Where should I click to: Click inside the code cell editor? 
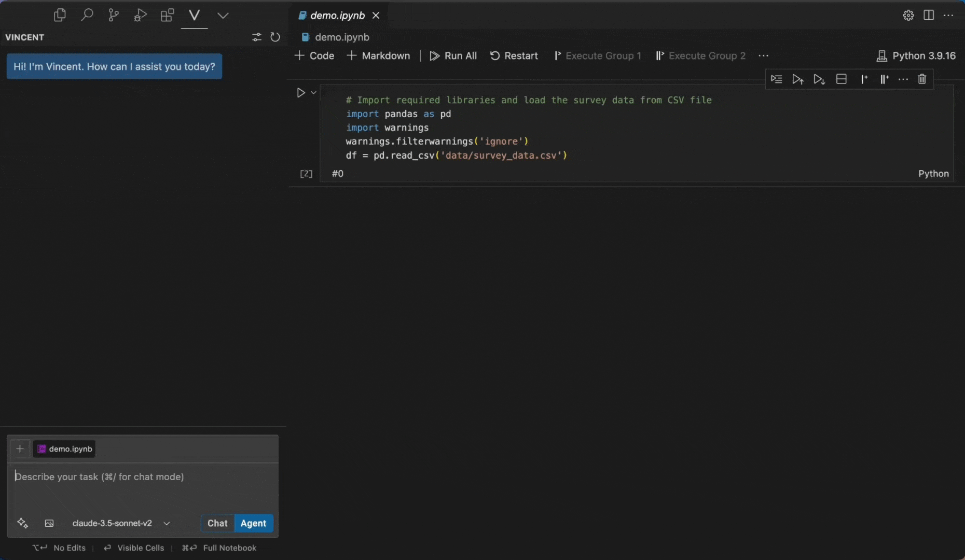637,128
